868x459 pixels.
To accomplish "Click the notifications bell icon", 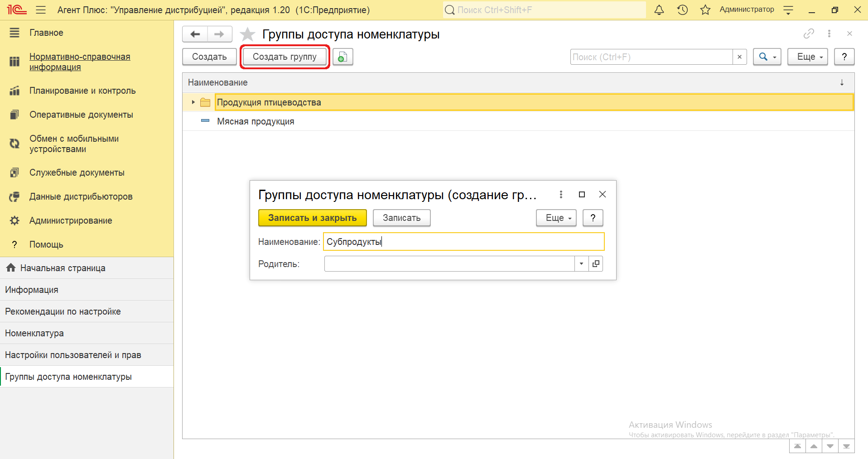I will (x=659, y=10).
